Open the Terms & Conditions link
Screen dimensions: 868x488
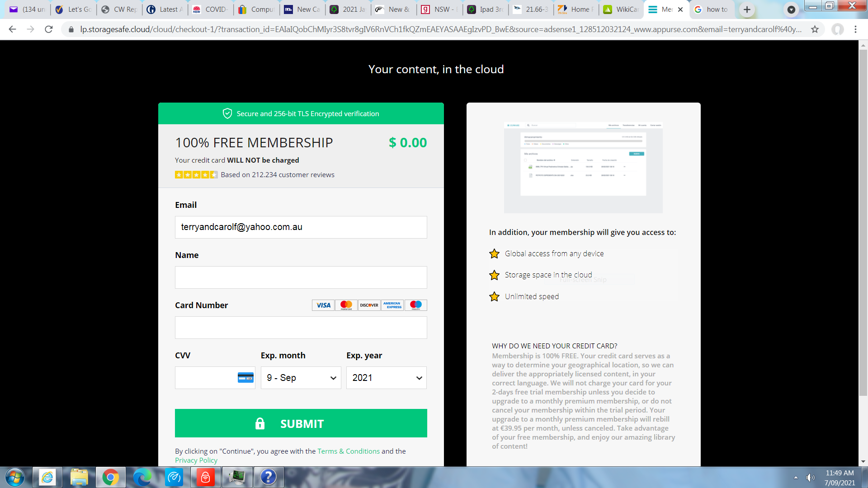click(348, 451)
